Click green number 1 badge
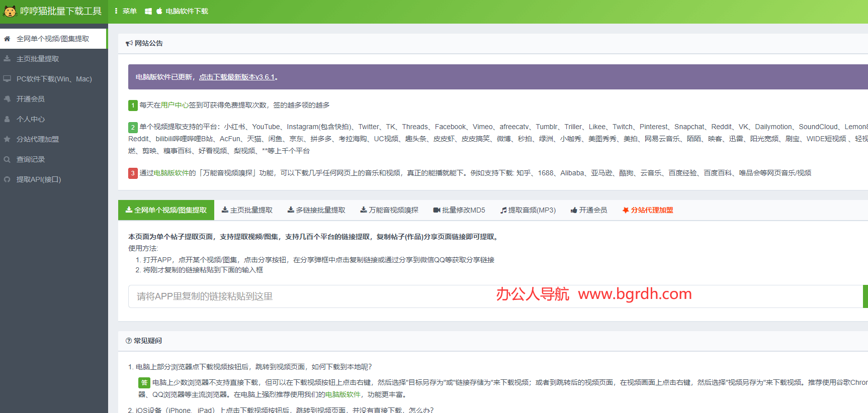 133,106
